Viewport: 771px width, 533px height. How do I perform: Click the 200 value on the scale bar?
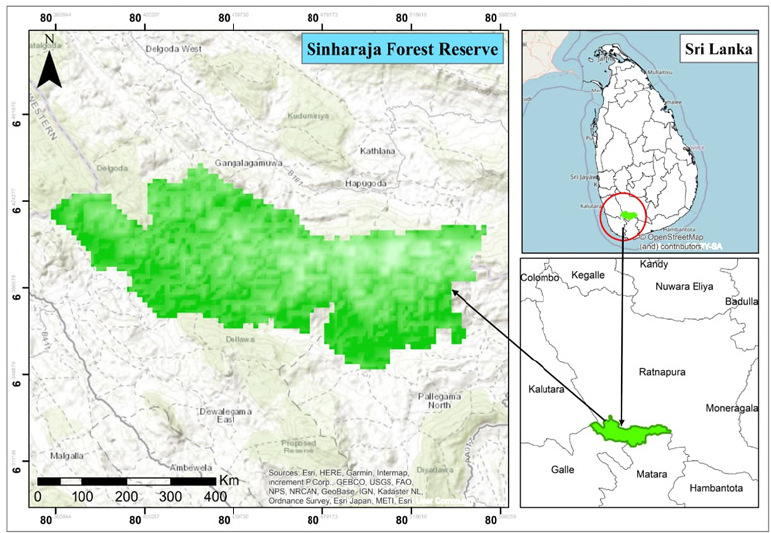pos(127,497)
